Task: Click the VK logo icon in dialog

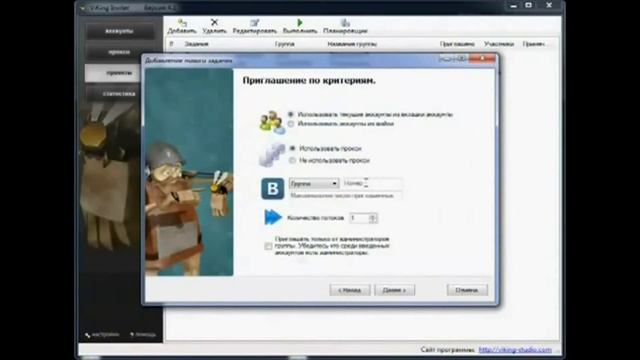Action: (273, 189)
